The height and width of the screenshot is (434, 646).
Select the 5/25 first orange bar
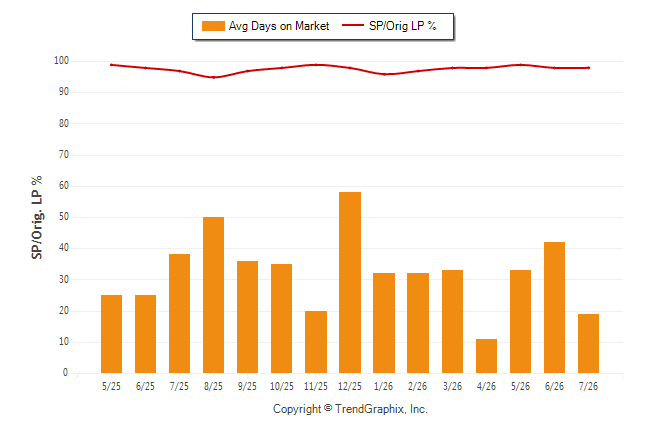point(111,334)
